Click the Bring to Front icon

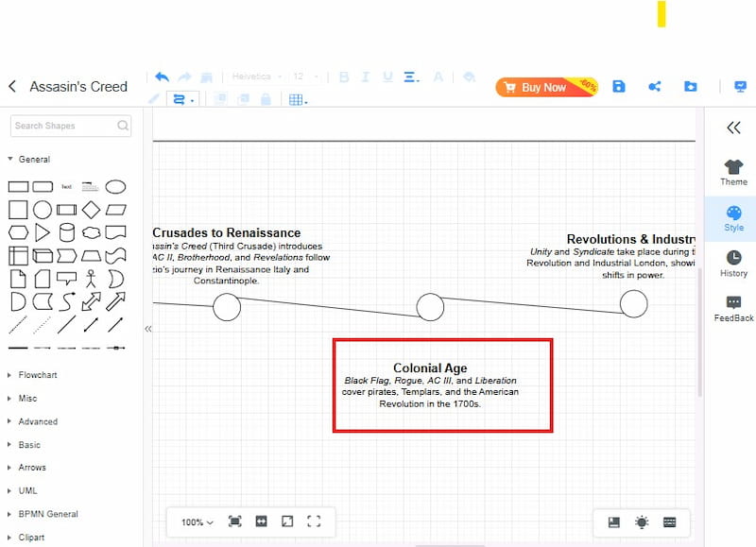click(220, 99)
